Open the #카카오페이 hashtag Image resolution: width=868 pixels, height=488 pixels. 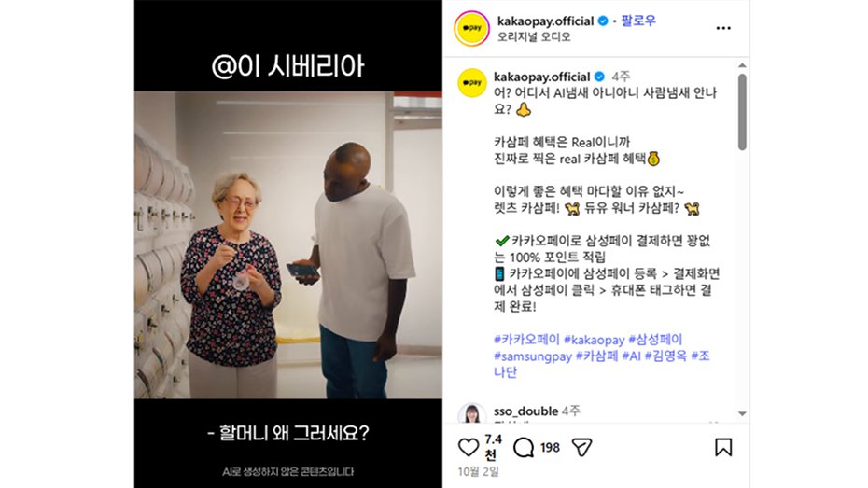click(526, 339)
